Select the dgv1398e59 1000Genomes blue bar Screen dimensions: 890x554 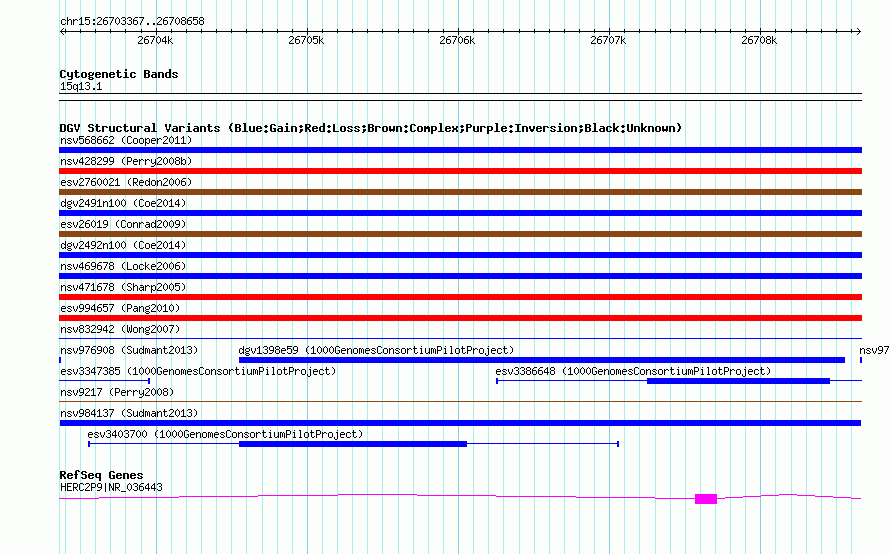[542, 360]
